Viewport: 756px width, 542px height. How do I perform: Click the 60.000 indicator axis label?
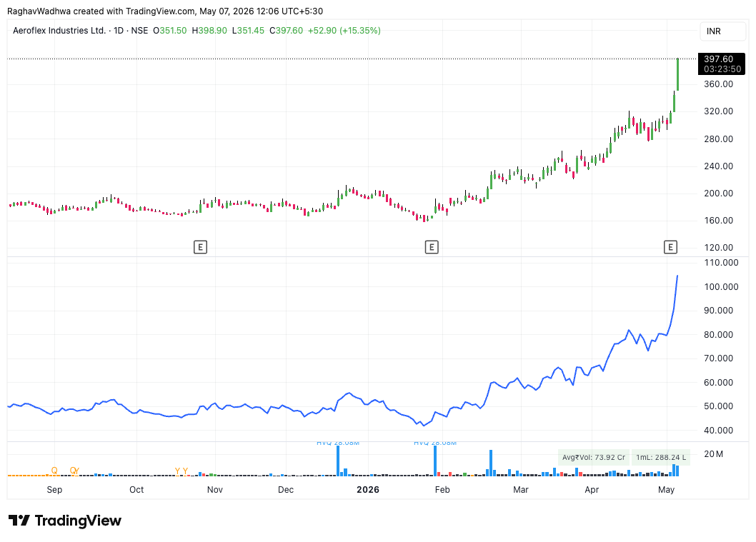(x=718, y=383)
